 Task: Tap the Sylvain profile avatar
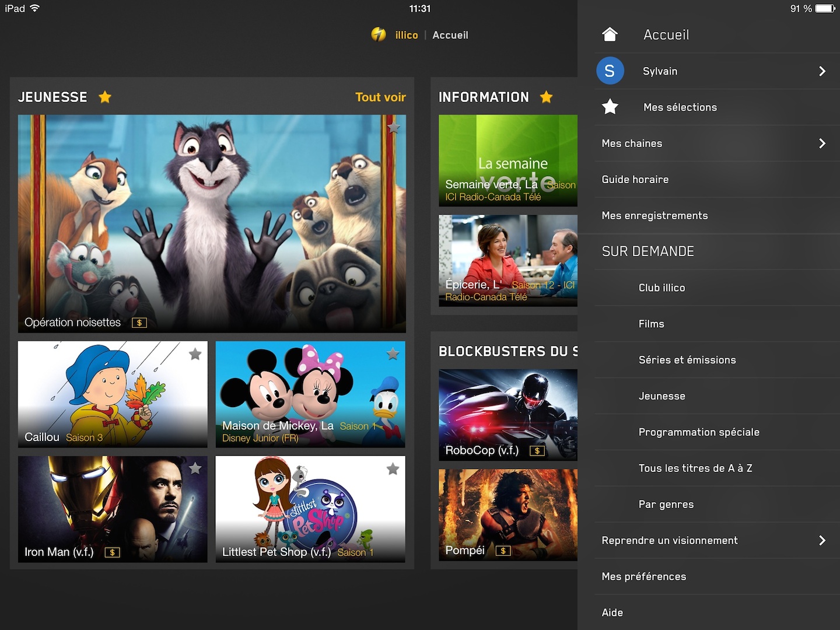(x=610, y=71)
